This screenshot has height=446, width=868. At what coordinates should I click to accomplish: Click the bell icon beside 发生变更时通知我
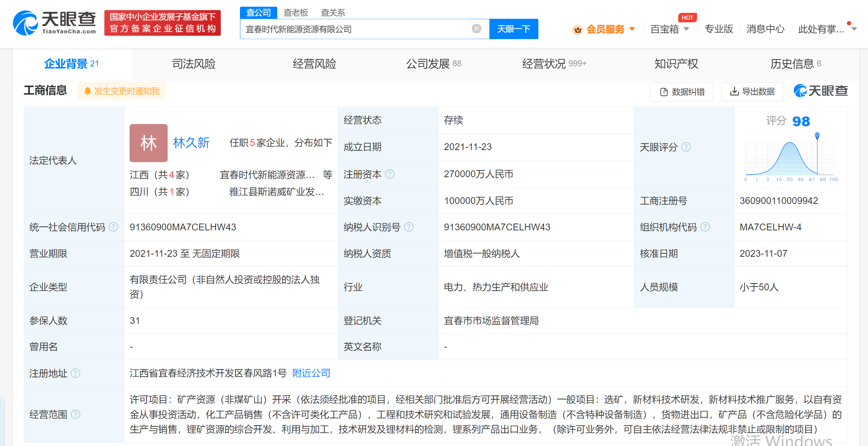[x=88, y=90]
